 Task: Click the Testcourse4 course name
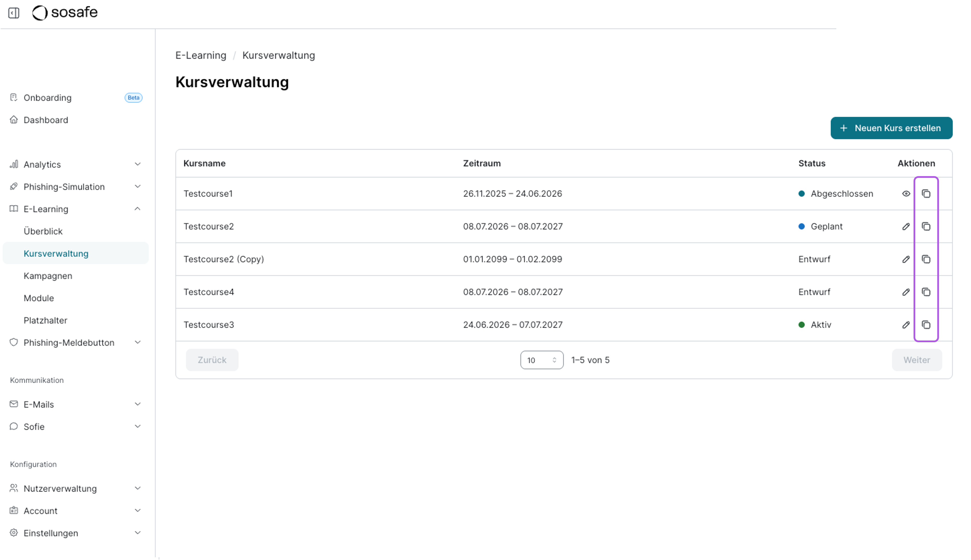pyautogui.click(x=209, y=292)
